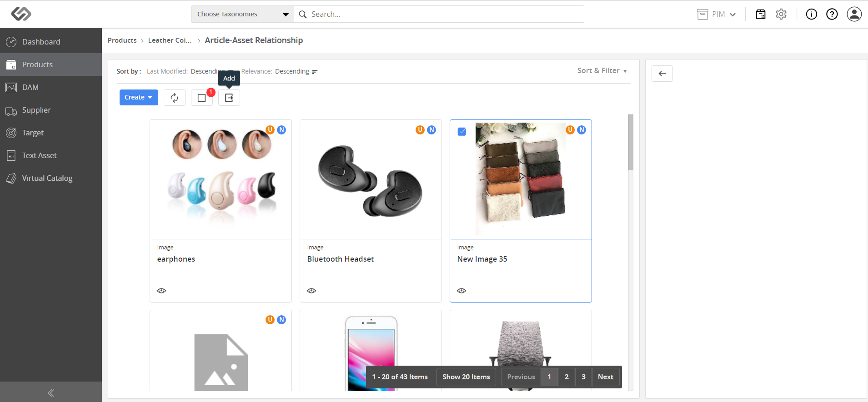
Task: Open the user profile avatar icon
Action: point(854,14)
